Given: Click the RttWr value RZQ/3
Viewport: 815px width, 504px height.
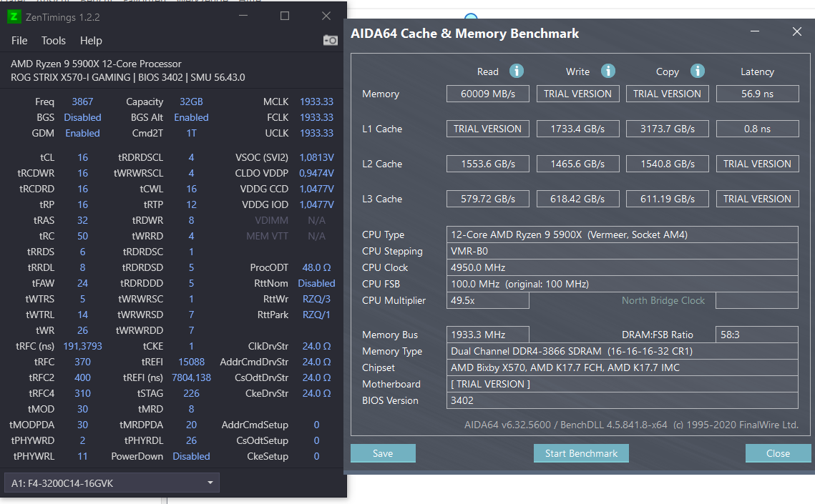Looking at the screenshot, I should coord(316,299).
